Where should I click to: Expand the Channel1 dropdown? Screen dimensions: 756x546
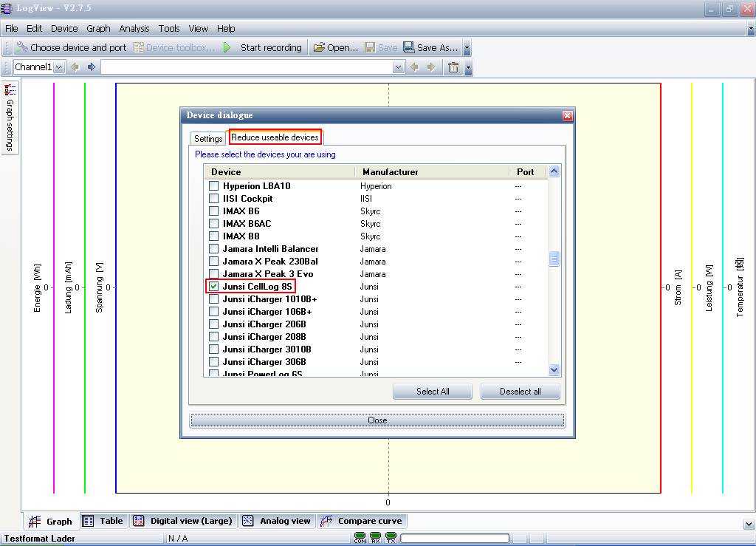(59, 67)
